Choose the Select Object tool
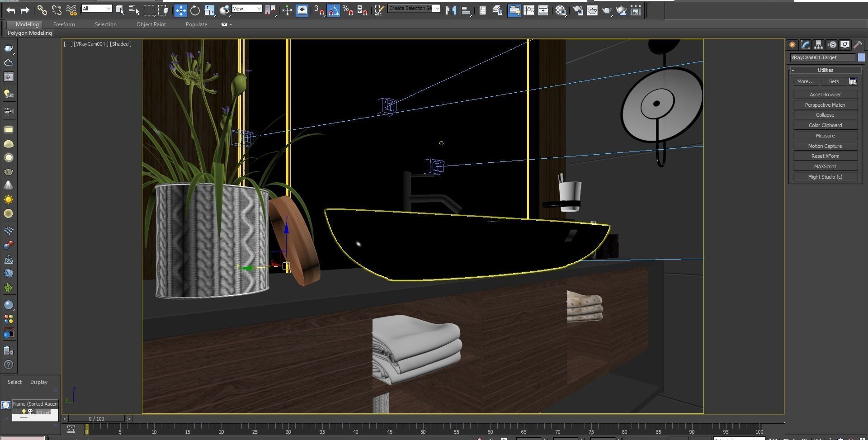Viewport: 868px width, 440px height. (x=120, y=10)
